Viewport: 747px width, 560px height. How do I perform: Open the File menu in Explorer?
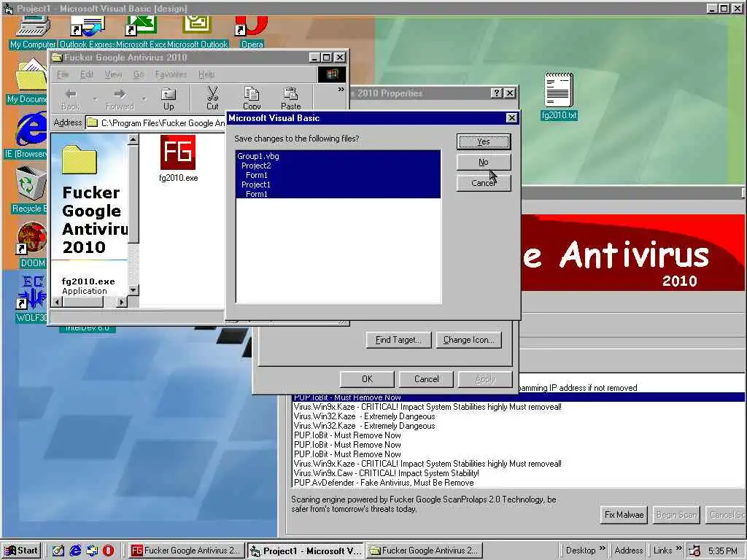pos(63,74)
